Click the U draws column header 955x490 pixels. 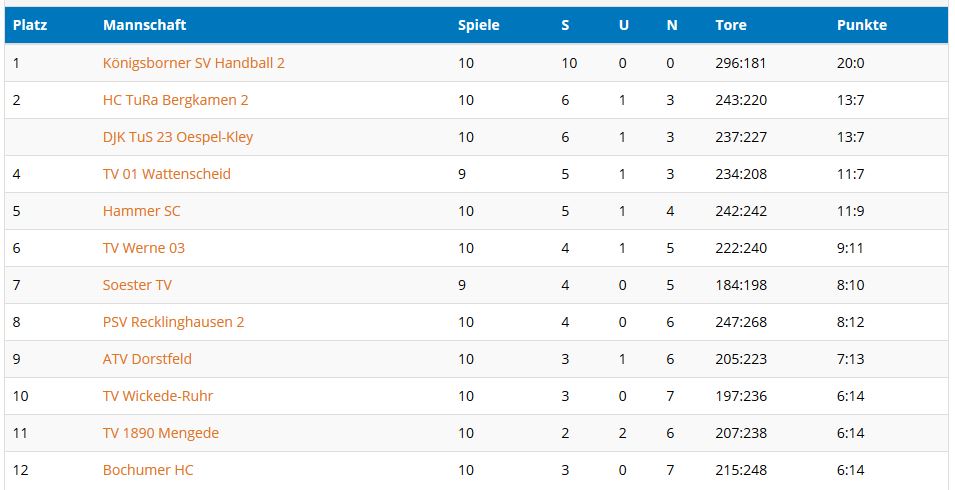click(624, 26)
